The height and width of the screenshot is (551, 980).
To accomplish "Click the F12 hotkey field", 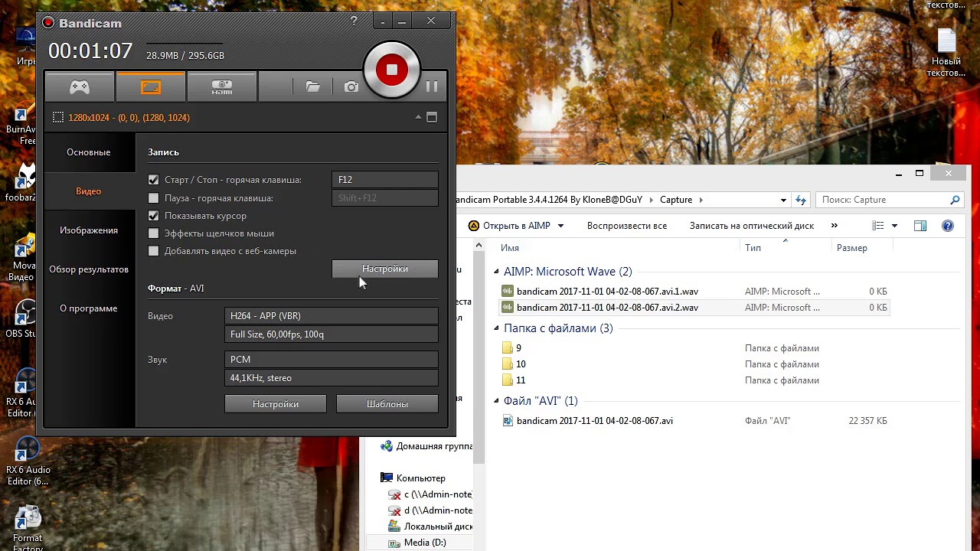I will [x=385, y=180].
